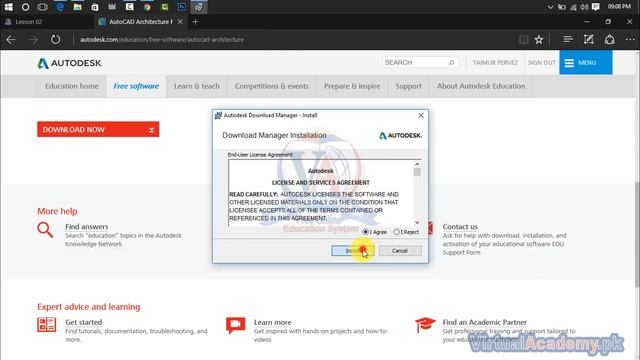The width and height of the screenshot is (640, 360).
Task: Open the Contact us link
Action: point(460,227)
